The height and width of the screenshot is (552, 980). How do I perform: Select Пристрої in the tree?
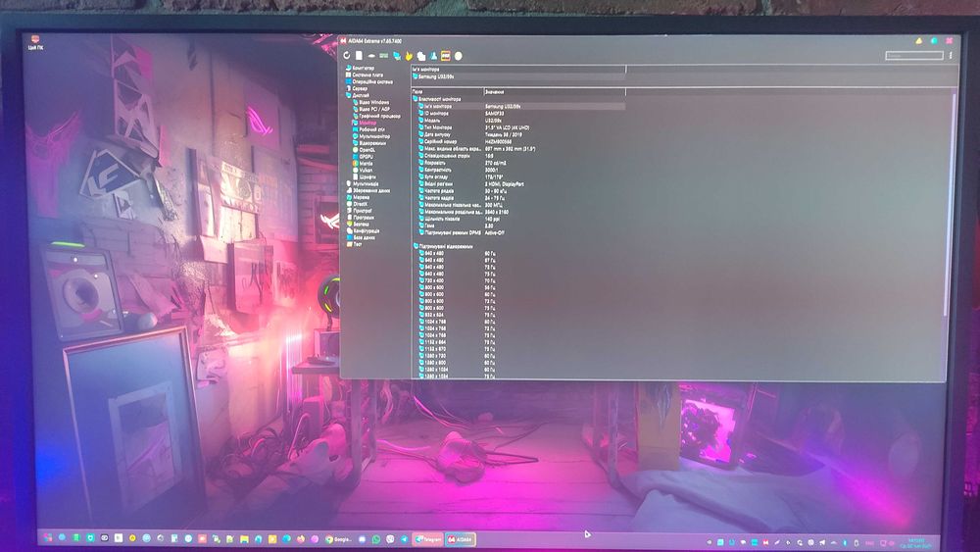point(360,211)
